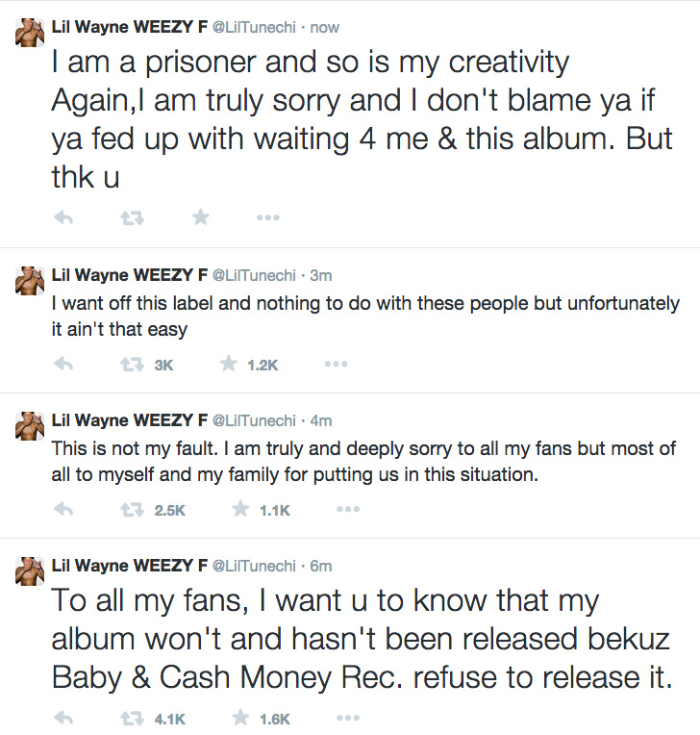
Task: Reply to the 'I want off this label' tweet
Action: point(63,364)
